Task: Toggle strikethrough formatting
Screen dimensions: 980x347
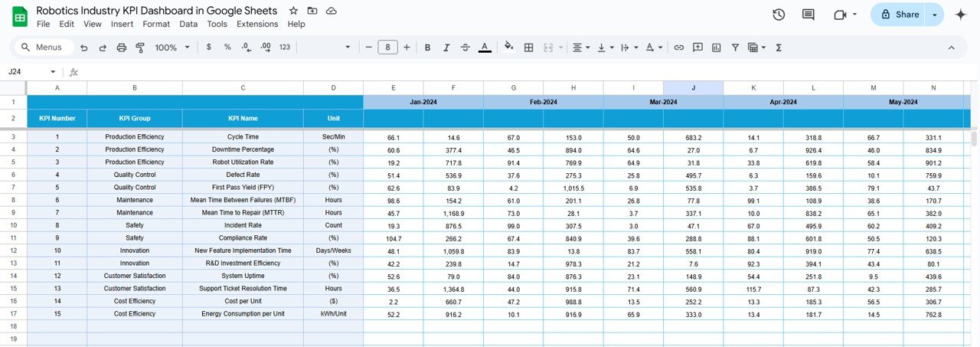Action: [x=465, y=47]
